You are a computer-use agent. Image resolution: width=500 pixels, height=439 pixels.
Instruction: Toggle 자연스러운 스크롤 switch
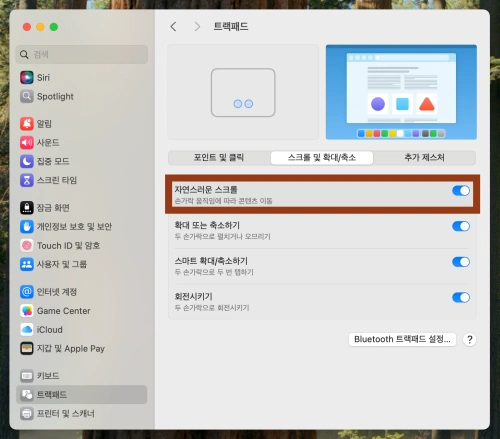(x=461, y=191)
